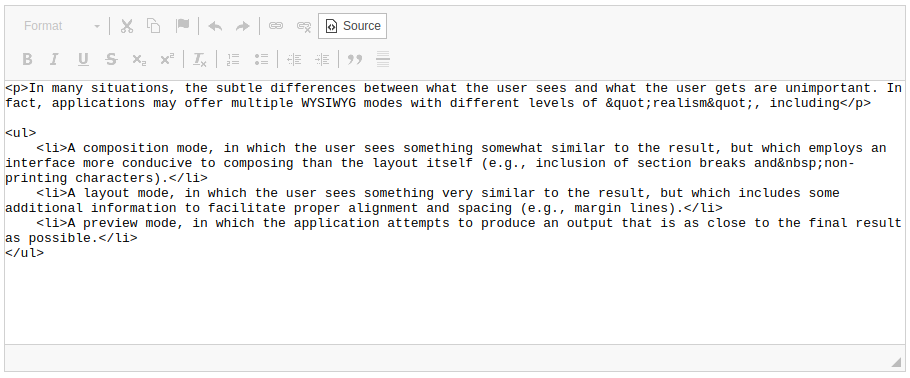The height and width of the screenshot is (378, 910).
Task: Insert a bulleted list
Action: click(x=261, y=59)
